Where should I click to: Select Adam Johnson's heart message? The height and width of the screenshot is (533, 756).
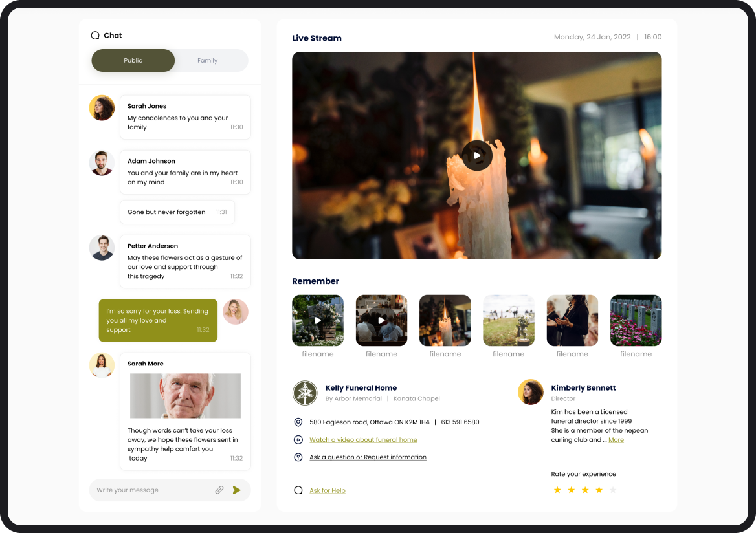(185, 172)
